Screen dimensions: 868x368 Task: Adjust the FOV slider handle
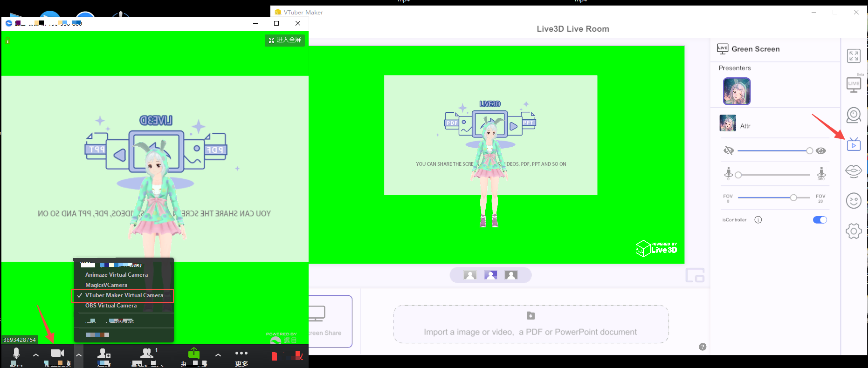(x=793, y=198)
